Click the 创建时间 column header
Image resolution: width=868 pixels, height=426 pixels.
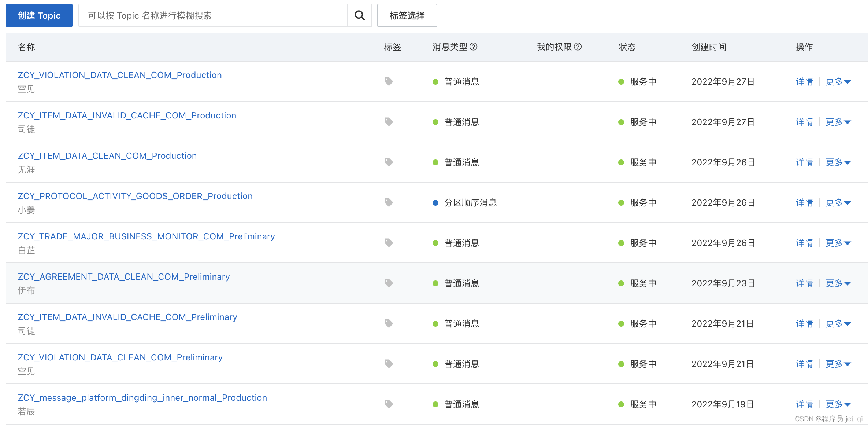709,47
